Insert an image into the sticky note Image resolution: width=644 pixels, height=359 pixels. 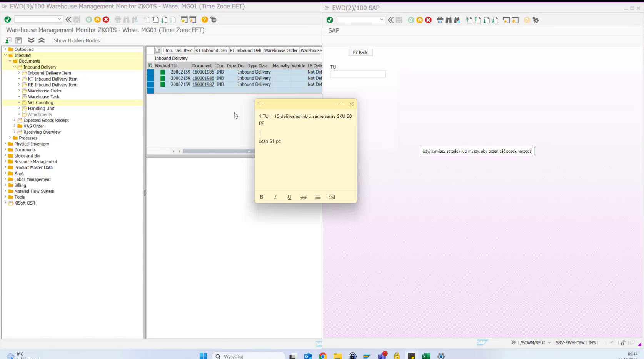coord(331,197)
